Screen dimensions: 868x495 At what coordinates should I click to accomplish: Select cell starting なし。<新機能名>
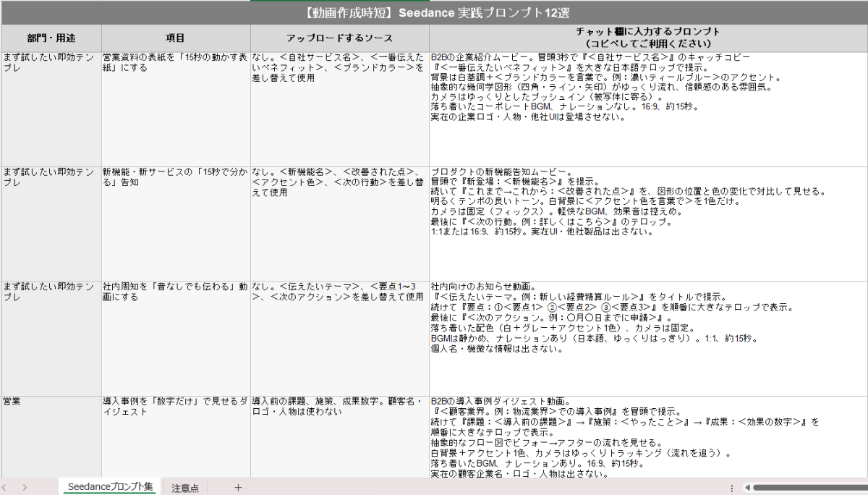[x=340, y=224]
